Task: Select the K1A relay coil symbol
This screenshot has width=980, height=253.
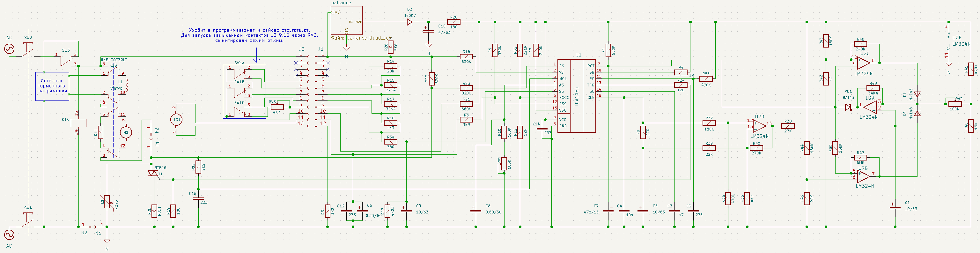Action: point(78,123)
